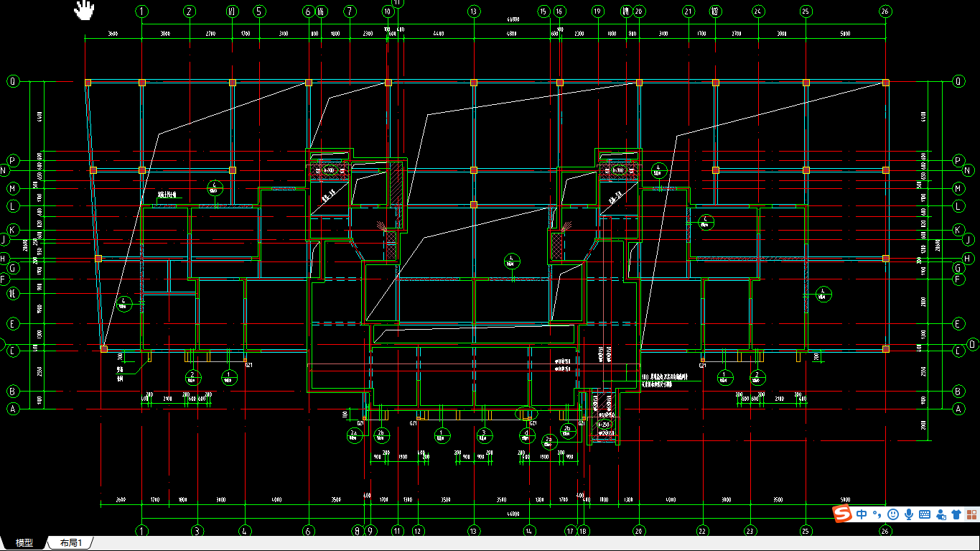
Task: Toggle Chinese/English input mode (中)
Action: click(862, 514)
